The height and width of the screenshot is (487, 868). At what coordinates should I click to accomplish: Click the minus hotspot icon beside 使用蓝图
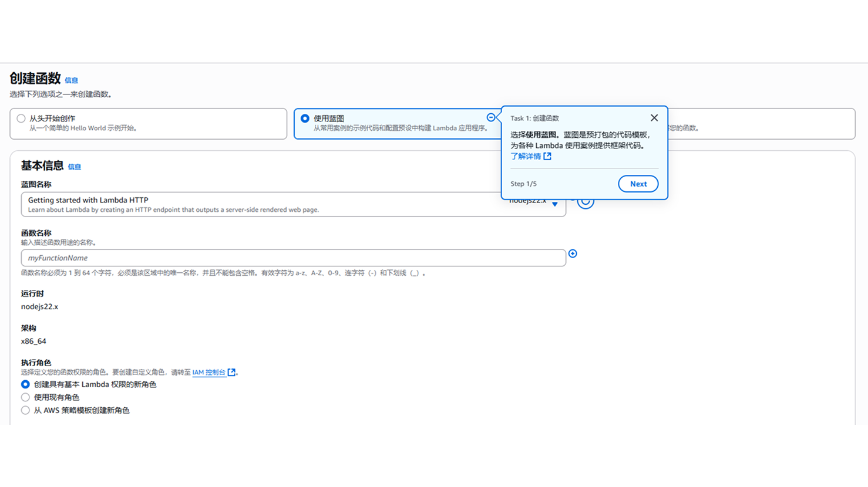(491, 117)
